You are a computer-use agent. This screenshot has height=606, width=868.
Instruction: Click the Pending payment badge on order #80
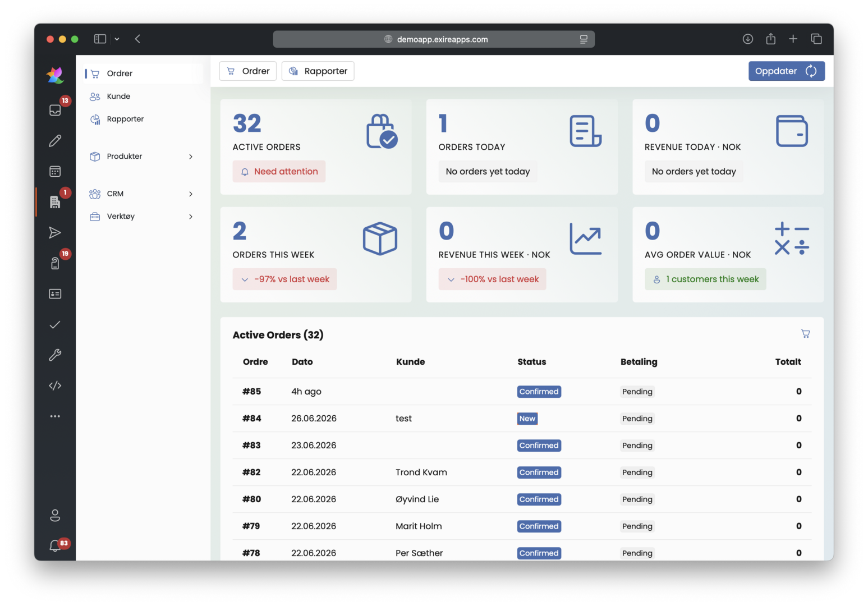point(637,499)
